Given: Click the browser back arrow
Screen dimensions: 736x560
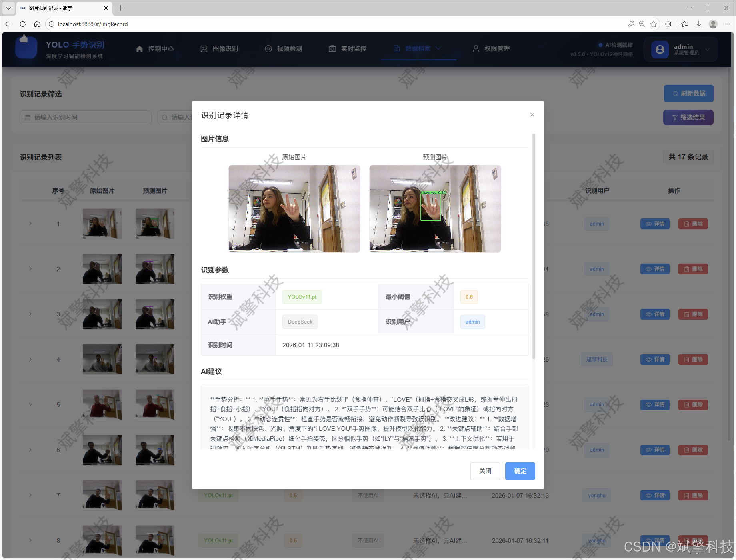Looking at the screenshot, I should point(8,24).
